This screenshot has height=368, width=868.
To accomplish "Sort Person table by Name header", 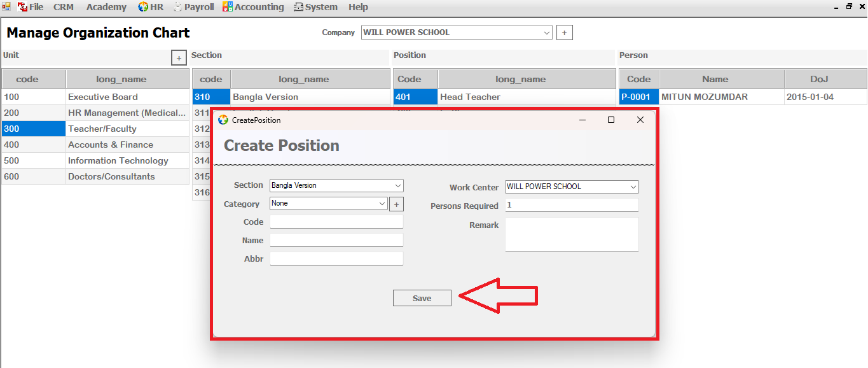I will (721, 79).
